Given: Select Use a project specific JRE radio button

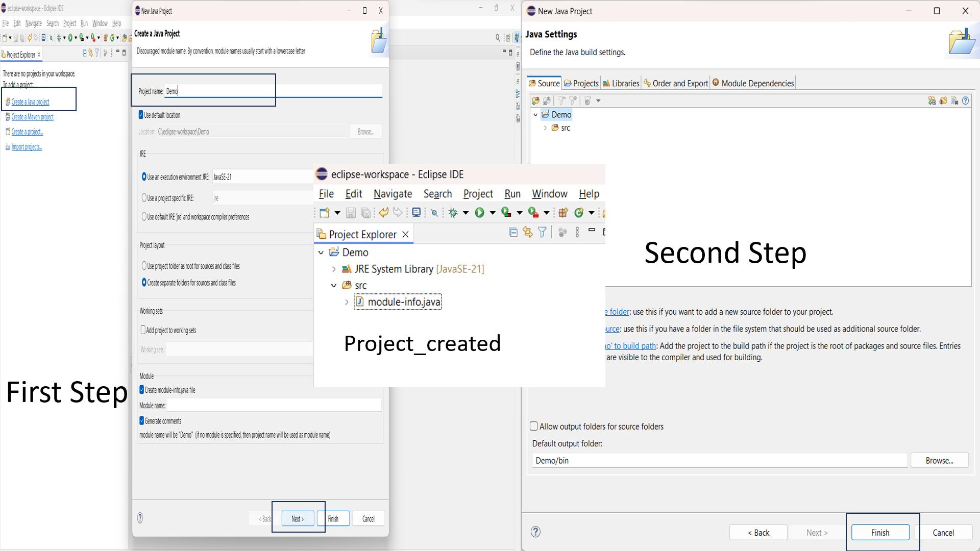Looking at the screenshot, I should 144,198.
